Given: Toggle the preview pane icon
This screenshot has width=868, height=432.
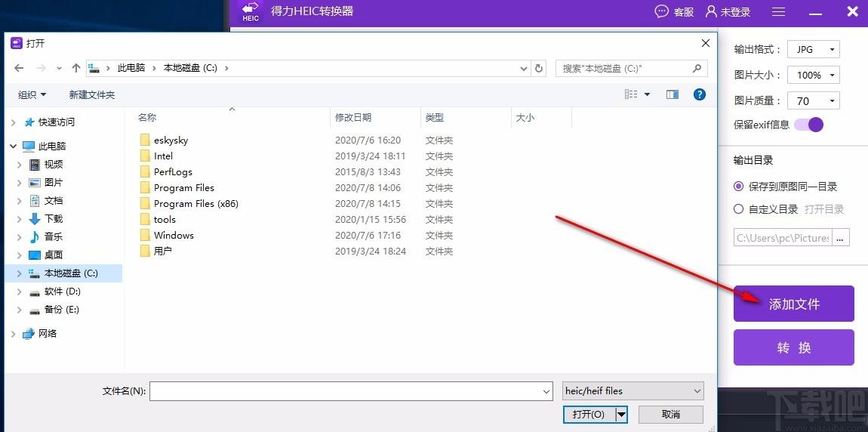Looking at the screenshot, I should (x=673, y=94).
